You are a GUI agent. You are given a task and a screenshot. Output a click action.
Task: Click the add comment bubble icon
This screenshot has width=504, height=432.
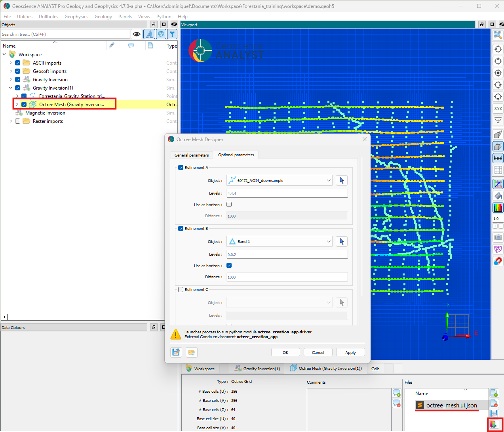click(x=396, y=393)
